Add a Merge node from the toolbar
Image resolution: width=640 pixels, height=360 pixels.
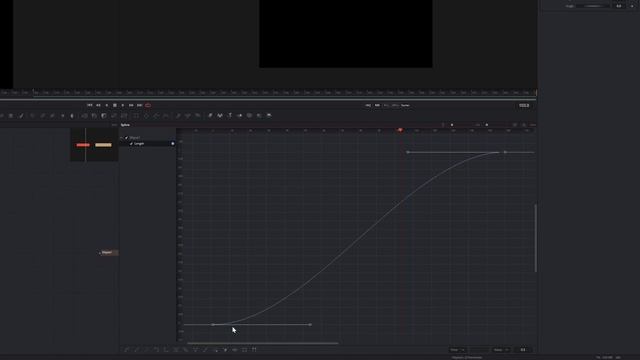point(85,116)
